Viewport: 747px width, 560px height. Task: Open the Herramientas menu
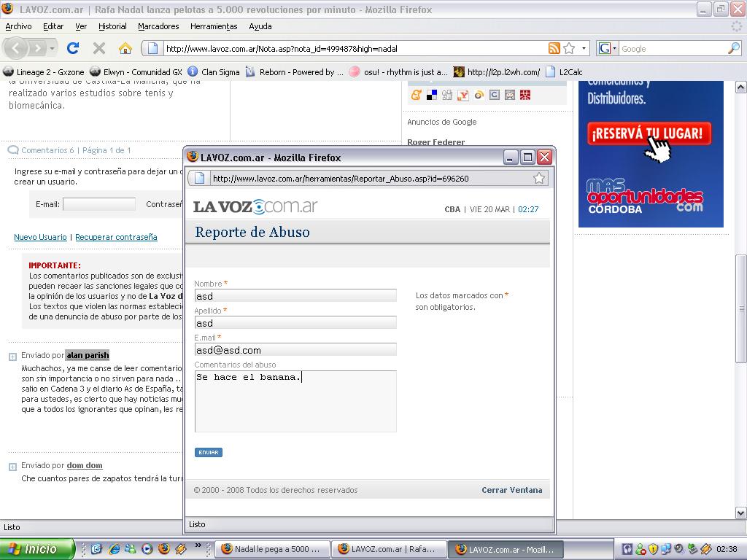pos(214,26)
